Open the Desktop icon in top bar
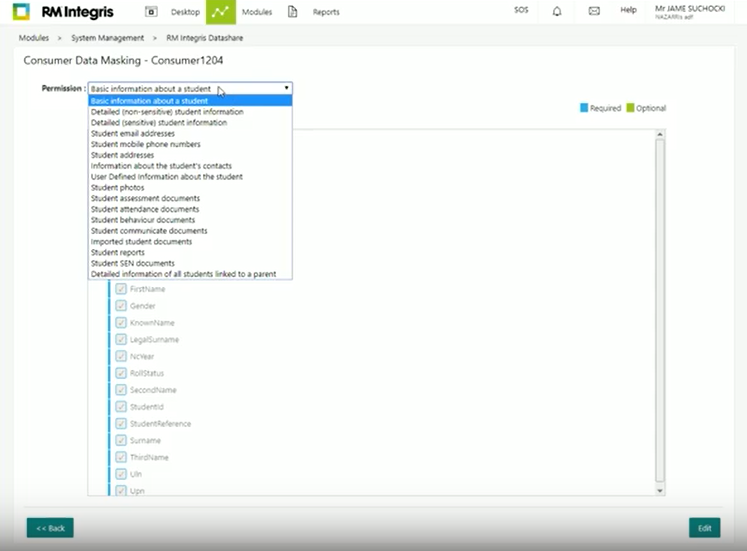The height and width of the screenshot is (551, 747). click(151, 11)
